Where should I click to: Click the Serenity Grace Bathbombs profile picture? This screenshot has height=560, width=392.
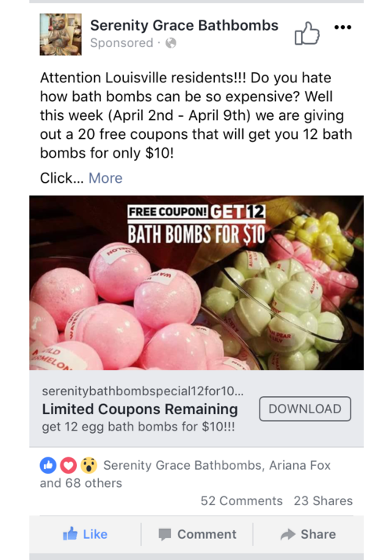click(x=60, y=35)
